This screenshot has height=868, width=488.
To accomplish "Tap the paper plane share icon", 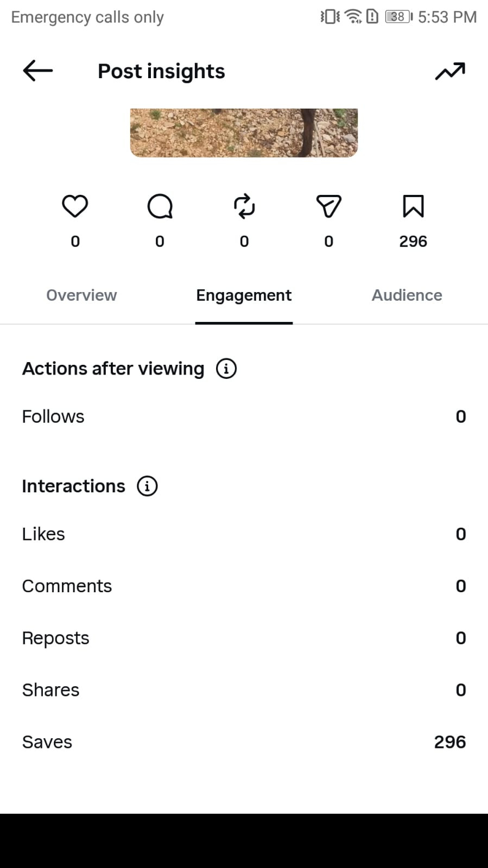I will [x=328, y=206].
